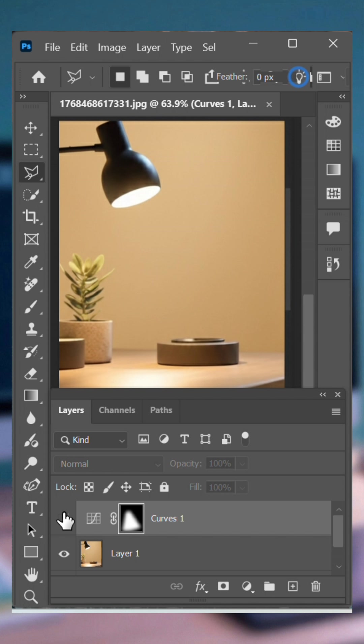
Task: Select the Rectangle shape tool
Action: (31, 552)
